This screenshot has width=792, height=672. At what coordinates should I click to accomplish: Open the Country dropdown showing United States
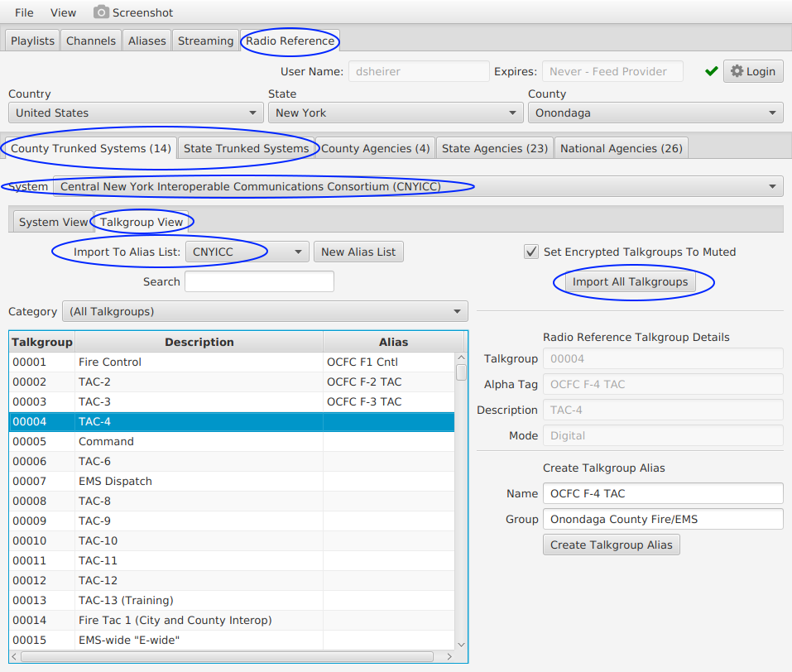click(136, 113)
